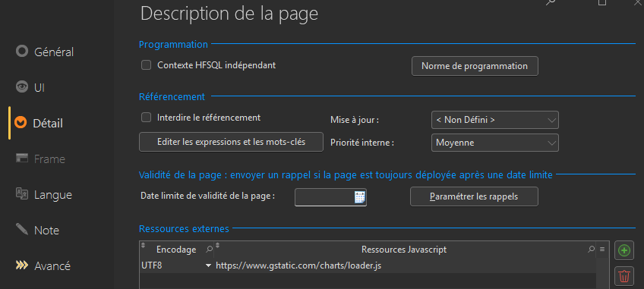Delete resource with red trash icon
The height and width of the screenshot is (289, 644).
(624, 276)
